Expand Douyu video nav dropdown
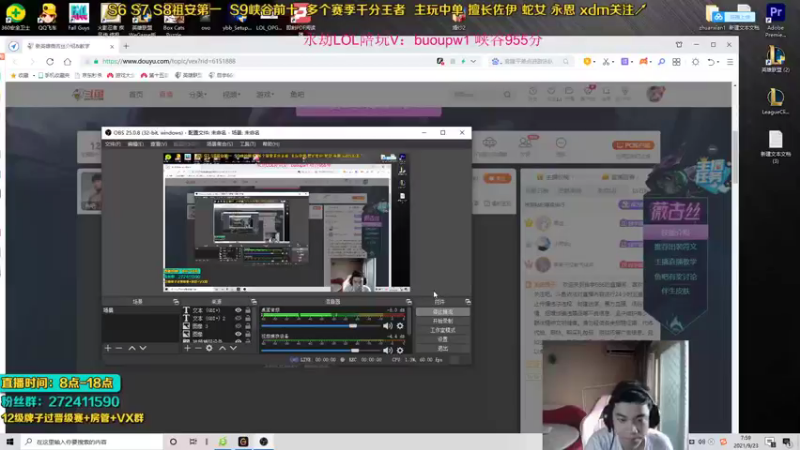The height and width of the screenshot is (450, 800). pos(231,94)
